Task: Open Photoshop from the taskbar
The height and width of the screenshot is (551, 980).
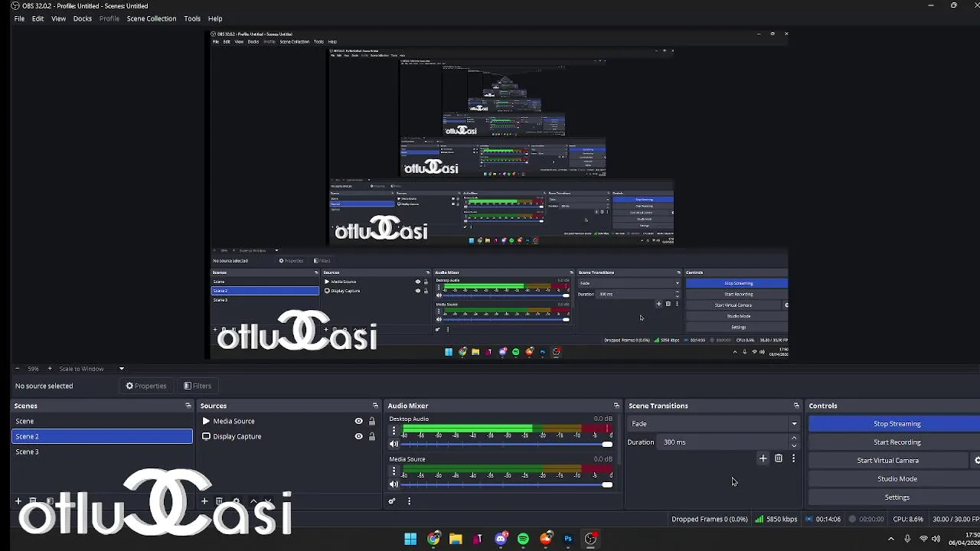Action: tap(568, 539)
